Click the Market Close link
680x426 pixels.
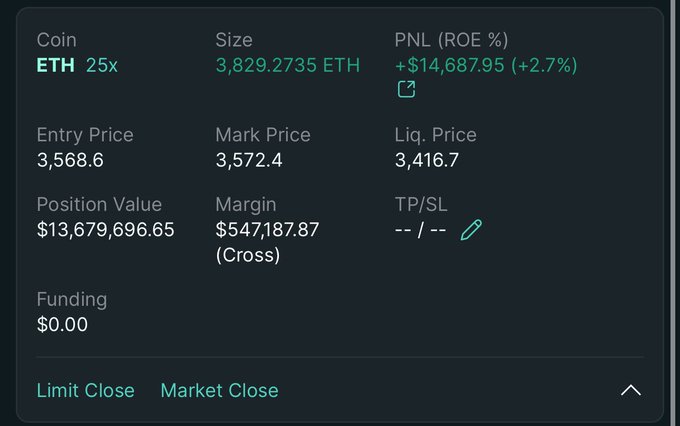click(x=219, y=390)
